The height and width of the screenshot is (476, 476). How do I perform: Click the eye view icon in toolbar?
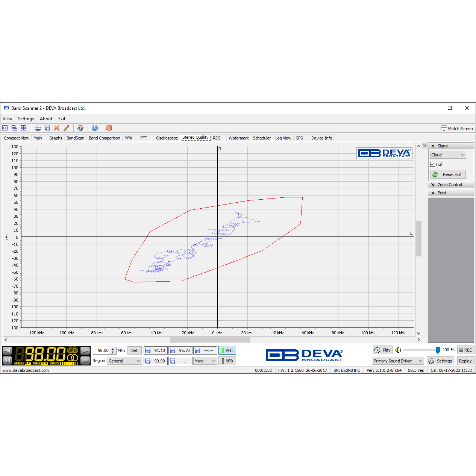point(5,128)
